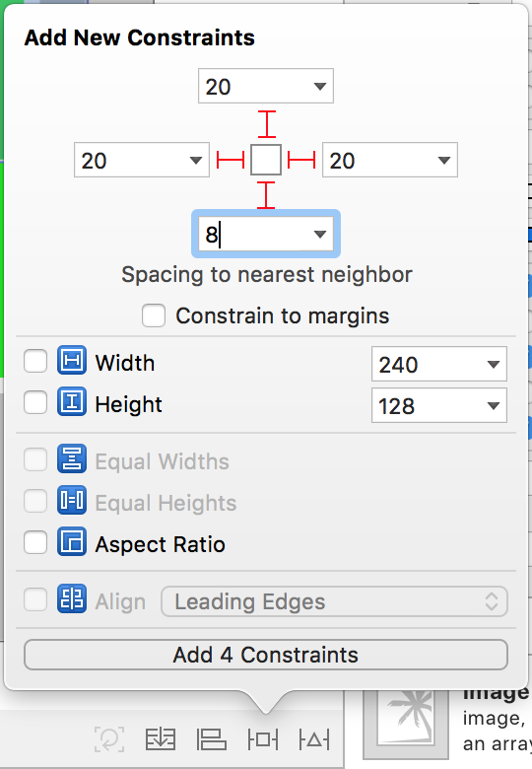Open the Resolve Auto Layout Issues icon
The width and height of the screenshot is (532, 769).
314,739
